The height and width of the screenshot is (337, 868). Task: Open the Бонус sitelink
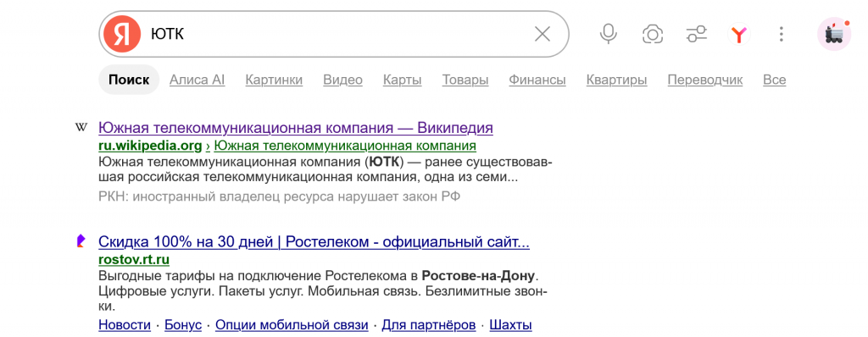click(x=183, y=325)
